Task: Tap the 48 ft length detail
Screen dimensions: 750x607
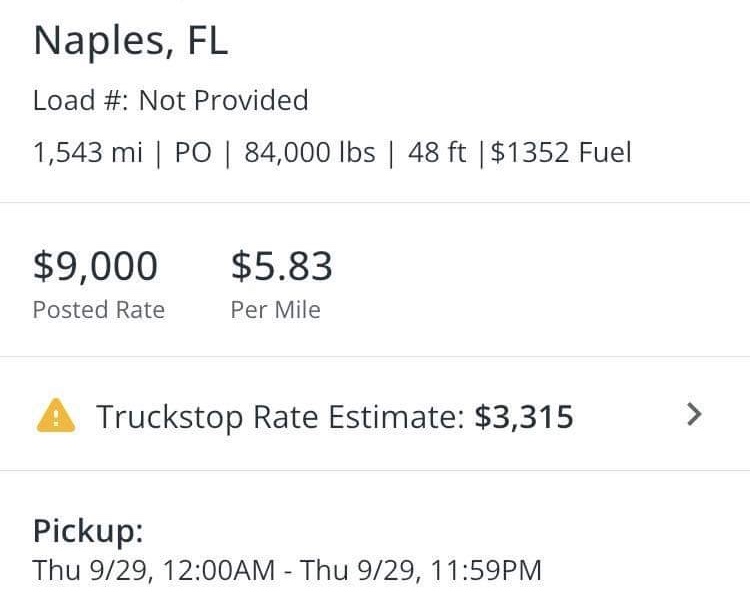Action: (437, 153)
